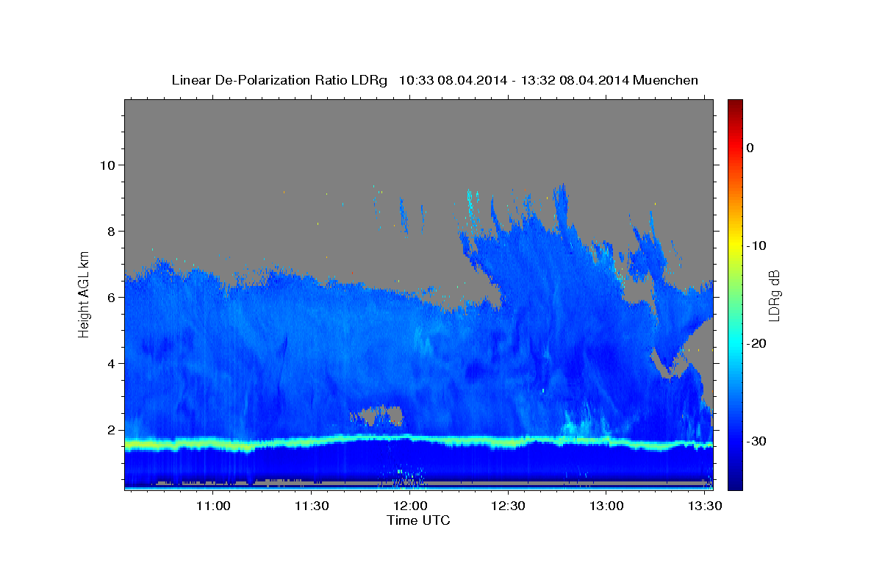The image size is (882, 588).
Task: Click the plot title mentioning Muenchen
Action: 434,80
